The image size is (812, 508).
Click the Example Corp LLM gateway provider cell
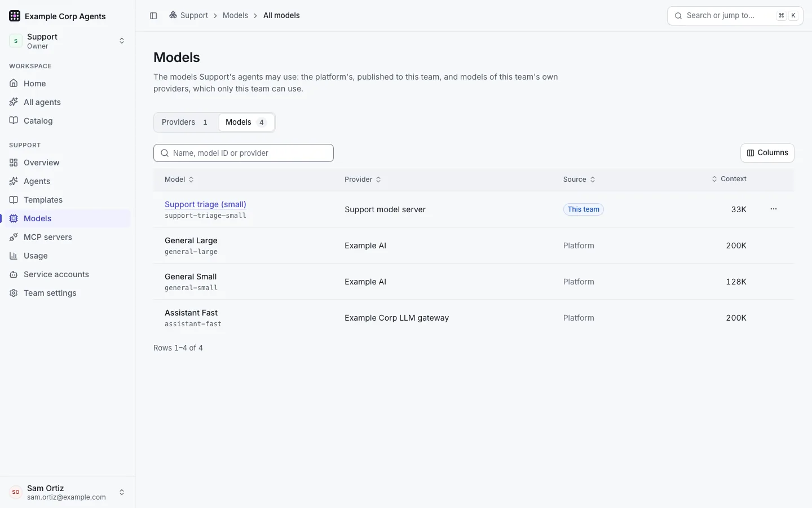[x=397, y=318]
